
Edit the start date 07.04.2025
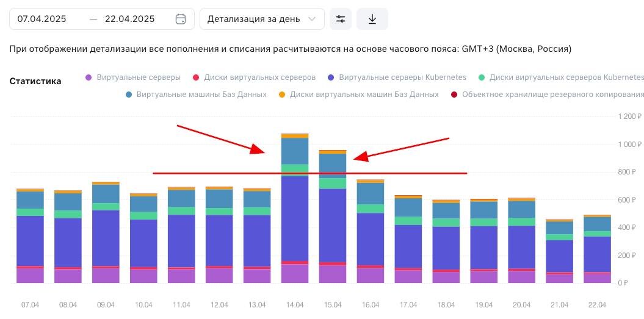pyautogui.click(x=42, y=19)
